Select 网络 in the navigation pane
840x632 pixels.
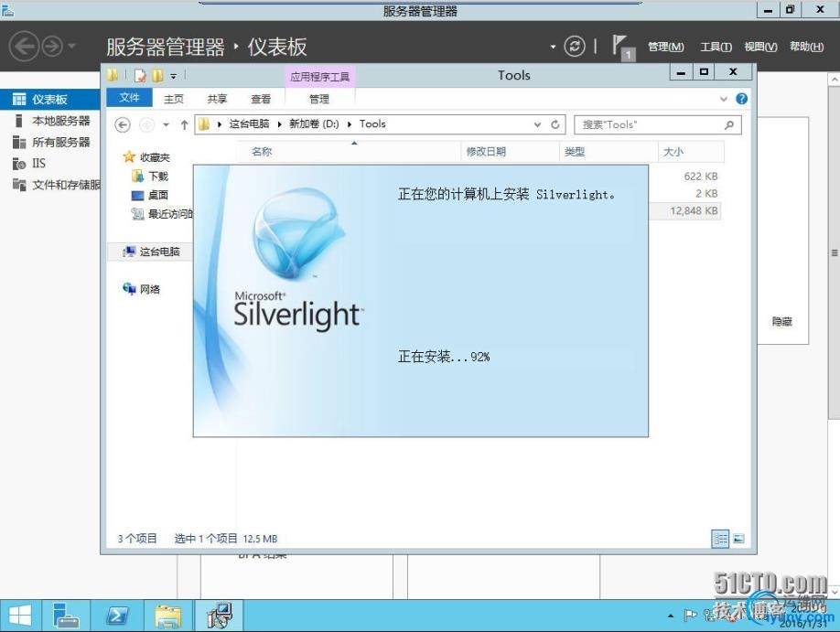click(x=142, y=289)
